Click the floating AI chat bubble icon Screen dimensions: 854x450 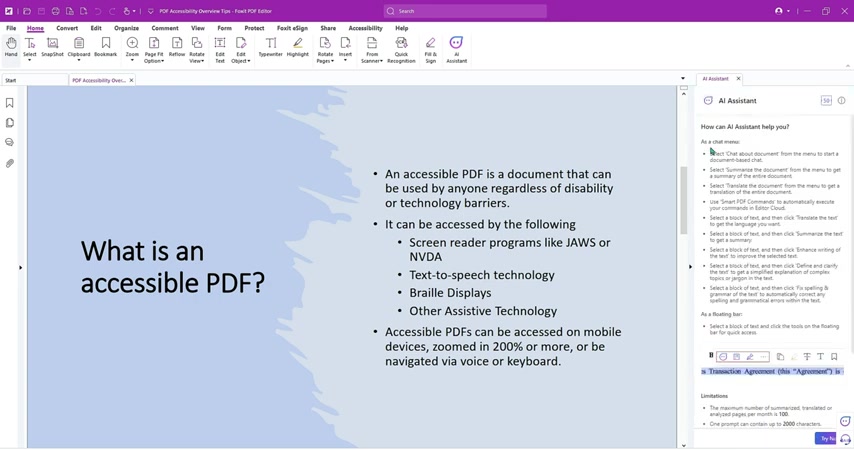coord(845,421)
